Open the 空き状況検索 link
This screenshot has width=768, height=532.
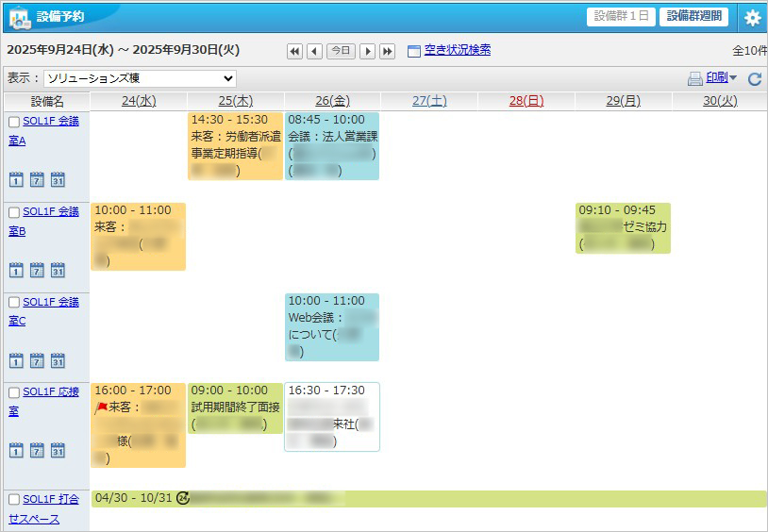pos(458,50)
